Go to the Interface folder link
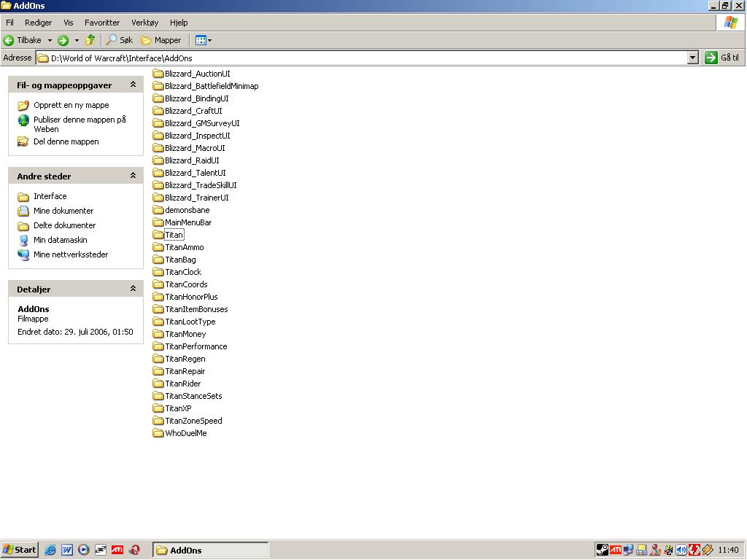The height and width of the screenshot is (560, 747). [x=50, y=196]
